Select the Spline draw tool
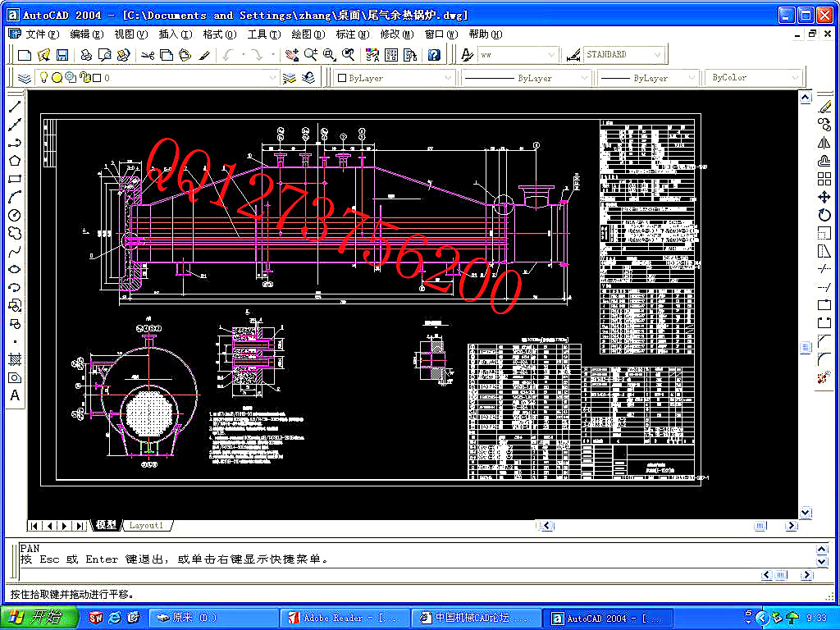Image resolution: width=840 pixels, height=630 pixels. pos(15,251)
